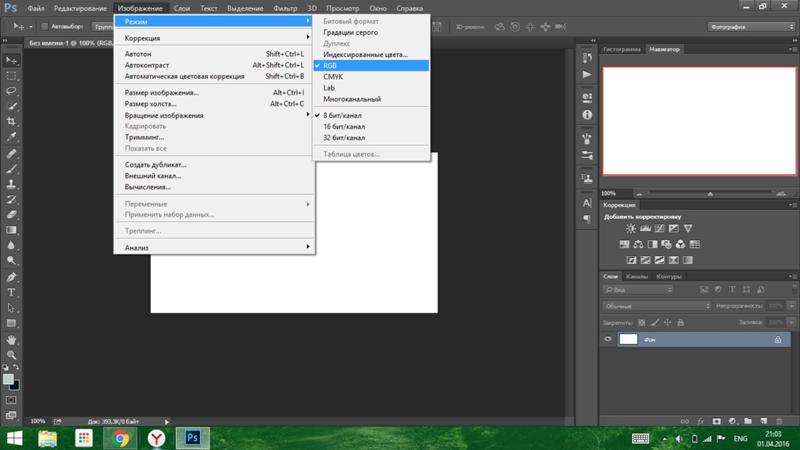800x450 pixels.
Task: Select the Eraser tool
Action: tap(11, 215)
